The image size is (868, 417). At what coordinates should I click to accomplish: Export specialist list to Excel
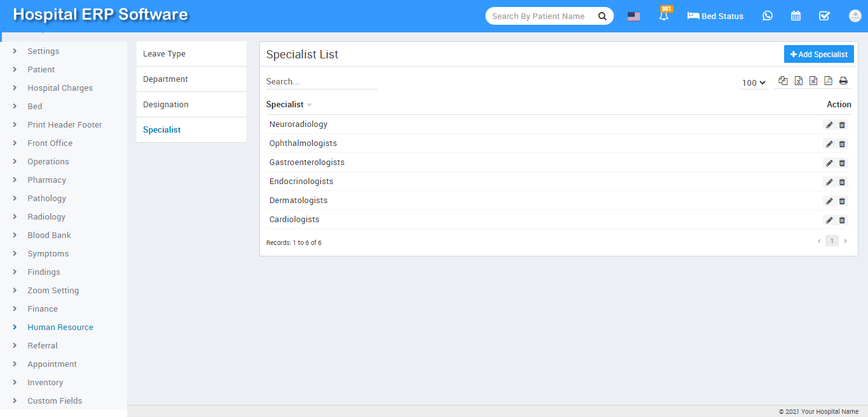click(798, 81)
